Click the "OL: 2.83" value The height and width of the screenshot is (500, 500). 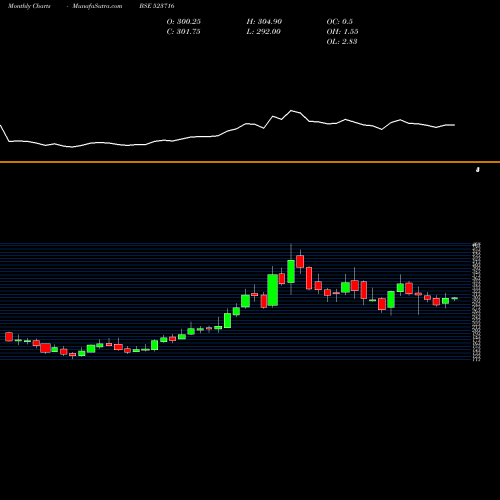click(342, 42)
